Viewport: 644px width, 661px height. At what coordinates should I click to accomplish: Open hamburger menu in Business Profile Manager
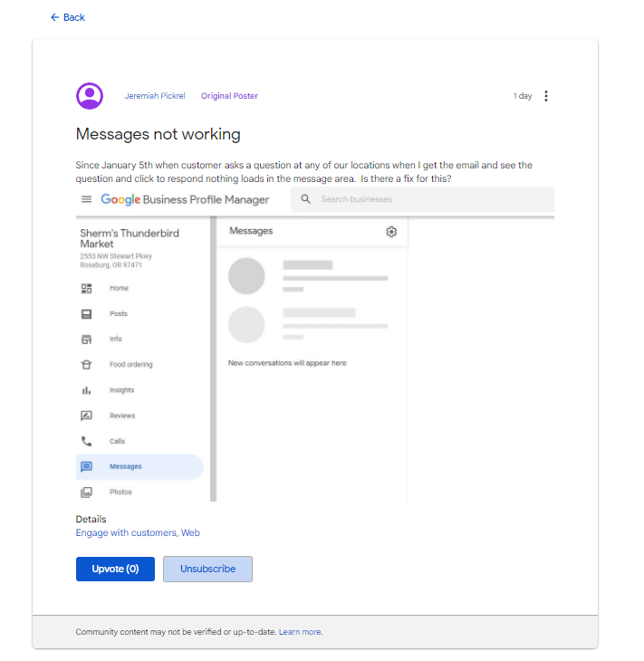(x=86, y=199)
